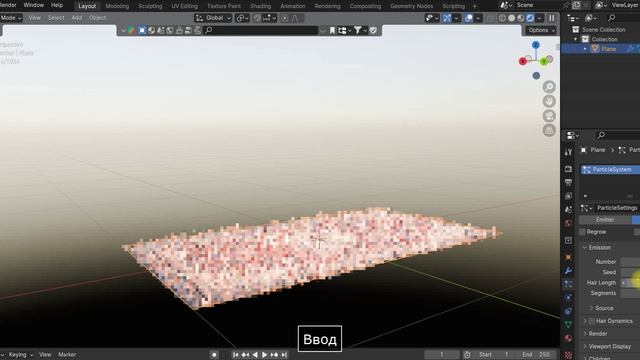Collapse the Collection tree arrow
Image resolution: width=640 pixels, height=360 pixels.
[576, 39]
